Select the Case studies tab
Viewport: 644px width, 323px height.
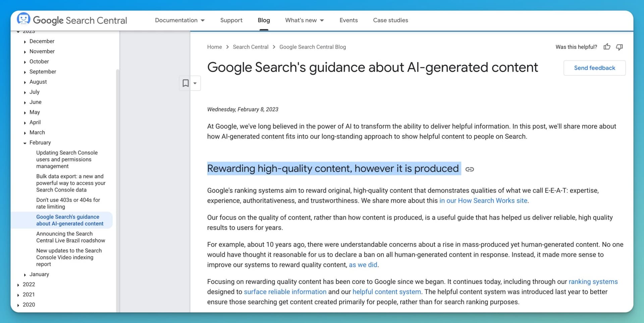390,20
